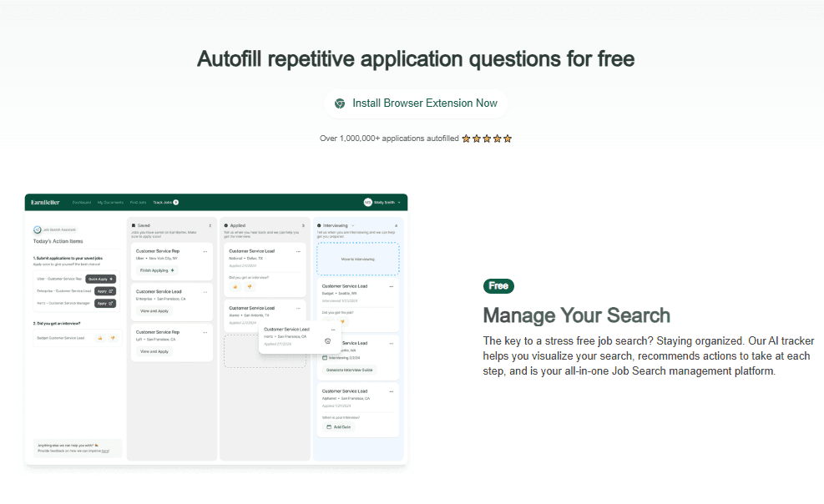Open three-dot menu on the Uber job card
The height and width of the screenshot is (504, 824).
pyautogui.click(x=205, y=251)
